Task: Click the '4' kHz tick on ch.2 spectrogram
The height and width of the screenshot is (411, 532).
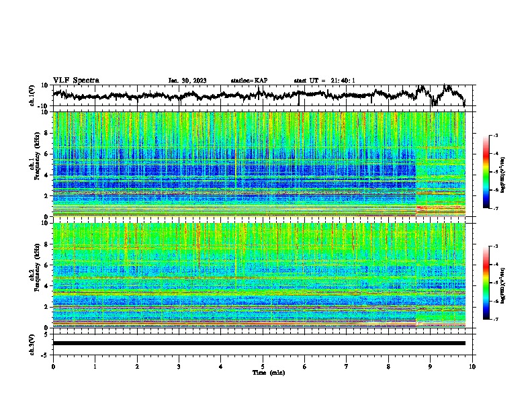Action: pos(46,286)
